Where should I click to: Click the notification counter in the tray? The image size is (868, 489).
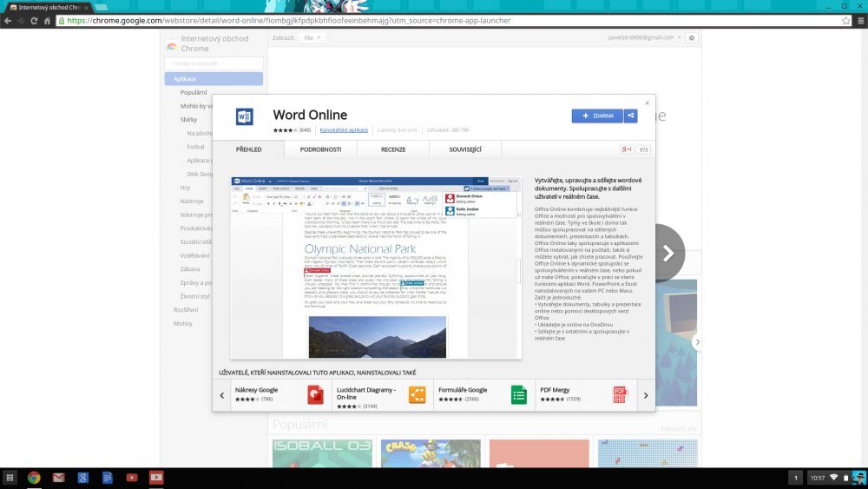(795, 478)
